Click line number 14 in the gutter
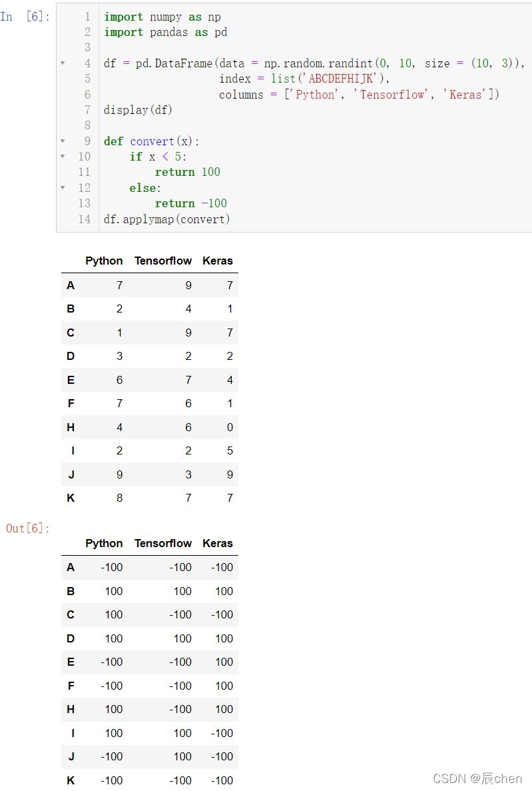This screenshot has width=532, height=791. tap(84, 219)
